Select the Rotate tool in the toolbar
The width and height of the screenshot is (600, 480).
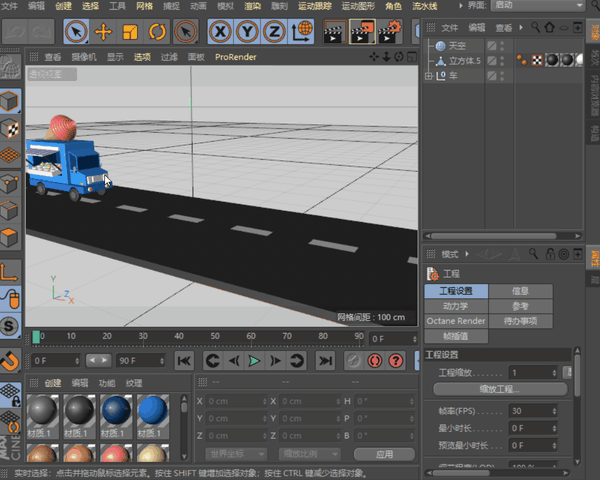155,32
